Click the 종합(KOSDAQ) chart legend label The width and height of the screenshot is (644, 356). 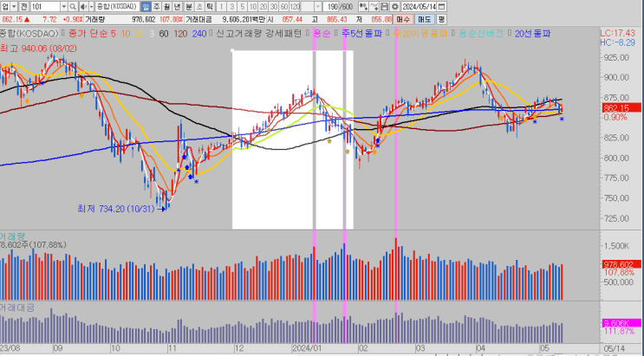(29, 34)
